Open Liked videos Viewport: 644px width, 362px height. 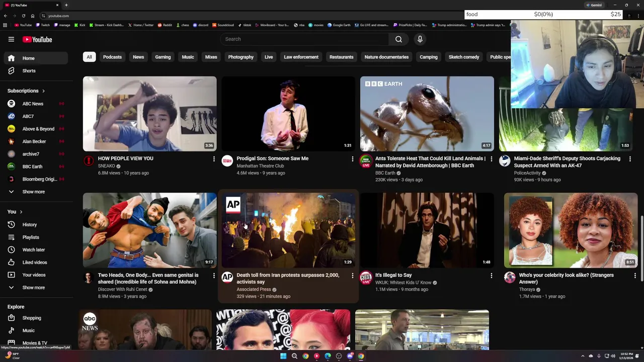pyautogui.click(x=34, y=262)
